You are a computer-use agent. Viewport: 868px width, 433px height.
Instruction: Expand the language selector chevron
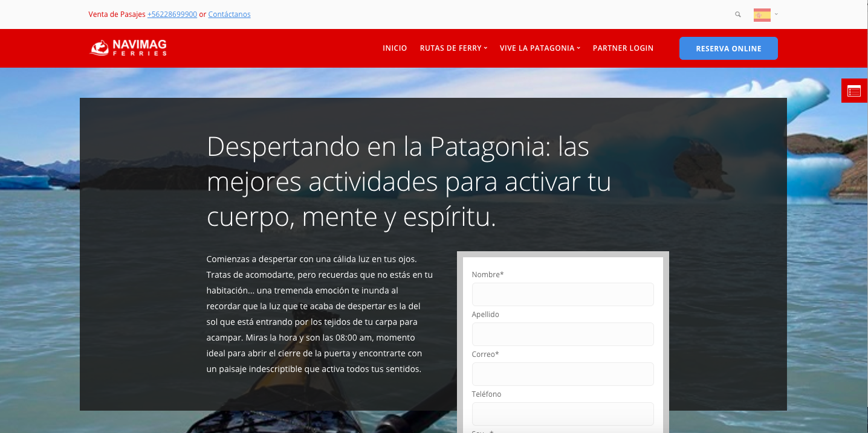point(776,14)
